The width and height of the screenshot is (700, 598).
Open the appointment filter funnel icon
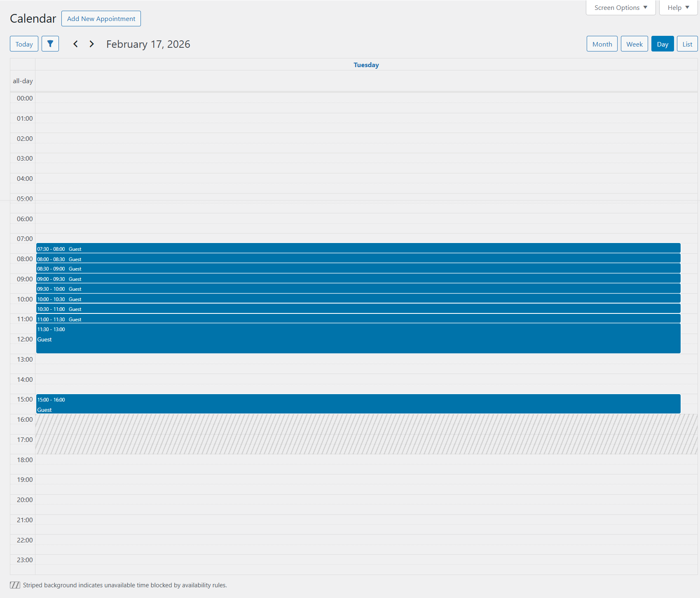50,44
